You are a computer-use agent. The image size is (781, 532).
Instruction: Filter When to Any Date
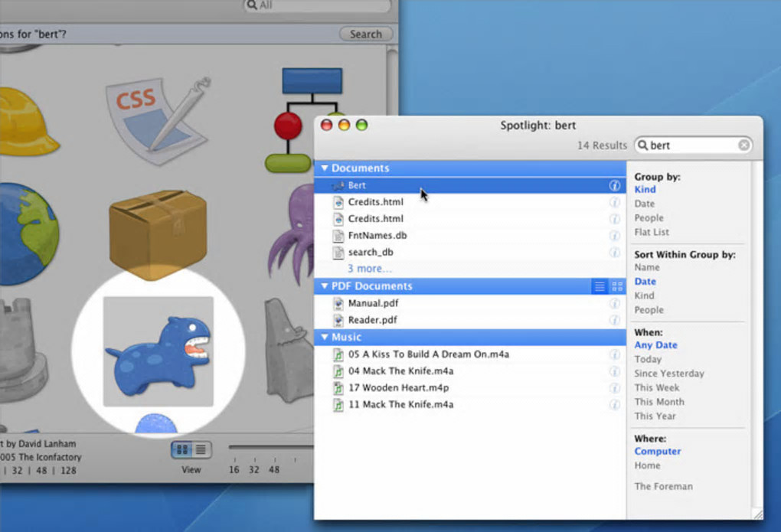(x=656, y=345)
